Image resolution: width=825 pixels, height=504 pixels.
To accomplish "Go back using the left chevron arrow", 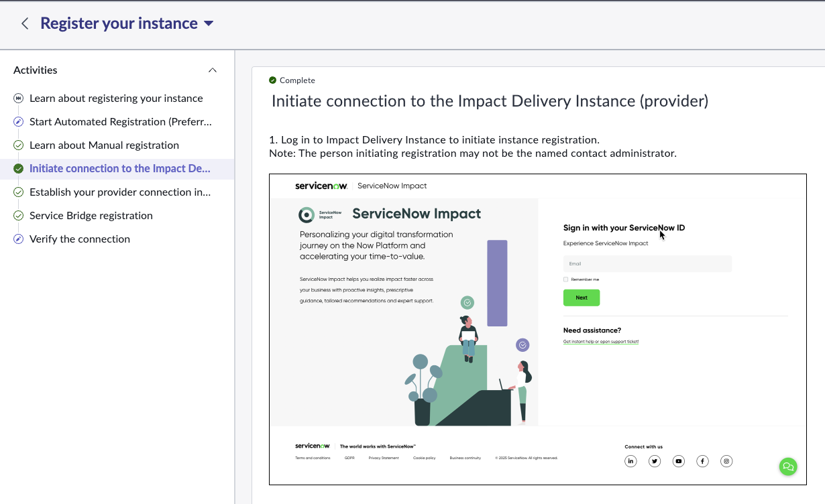I will 25,23.
